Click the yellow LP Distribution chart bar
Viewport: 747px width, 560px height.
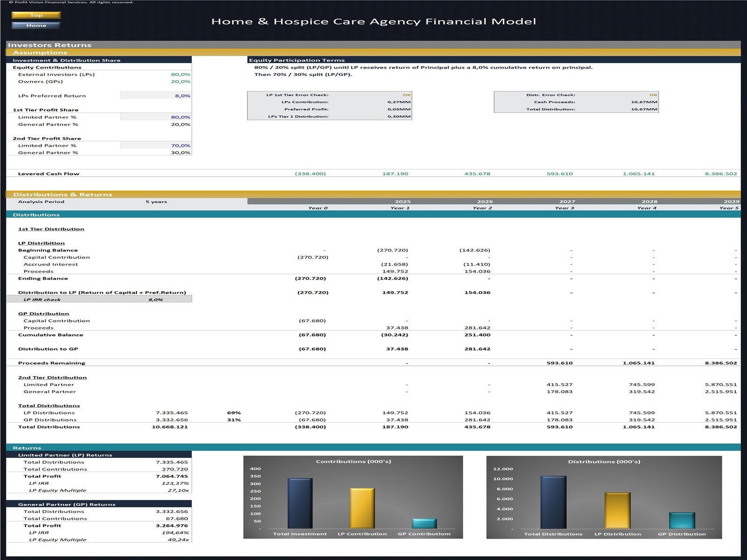pyautogui.click(x=617, y=511)
